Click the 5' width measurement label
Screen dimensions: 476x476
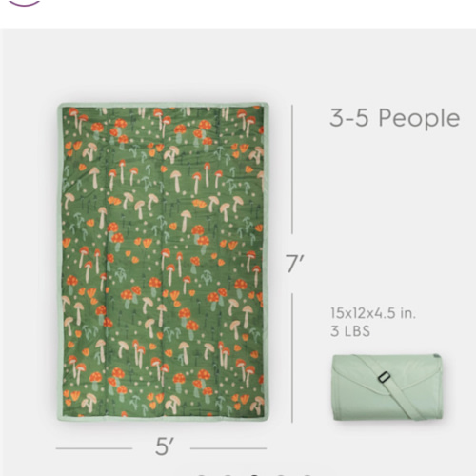click(x=165, y=446)
